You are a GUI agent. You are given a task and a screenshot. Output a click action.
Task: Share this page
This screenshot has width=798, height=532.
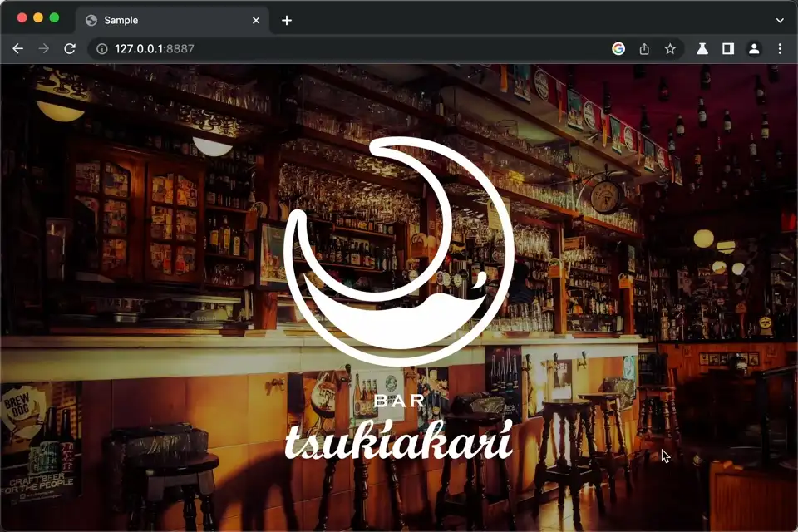pyautogui.click(x=644, y=48)
